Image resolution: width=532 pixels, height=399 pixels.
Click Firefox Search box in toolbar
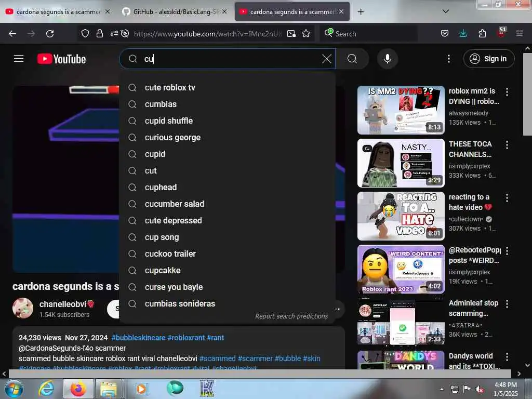(369, 34)
